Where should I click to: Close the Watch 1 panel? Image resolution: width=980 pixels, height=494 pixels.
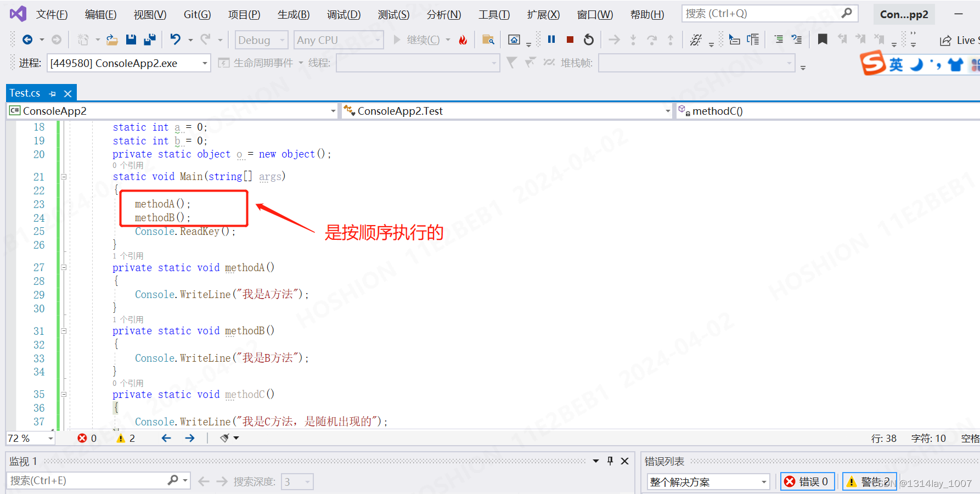click(x=624, y=461)
